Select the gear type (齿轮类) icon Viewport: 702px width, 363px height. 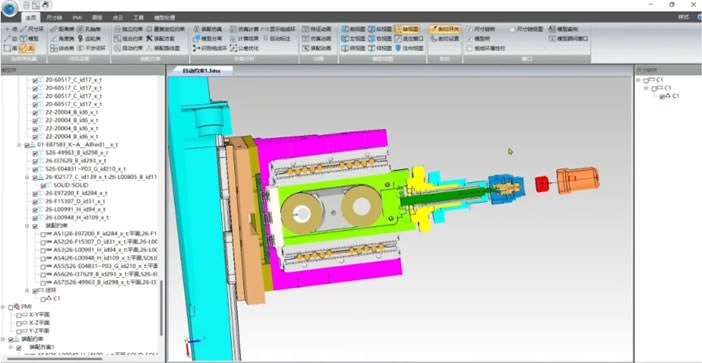coord(86,38)
